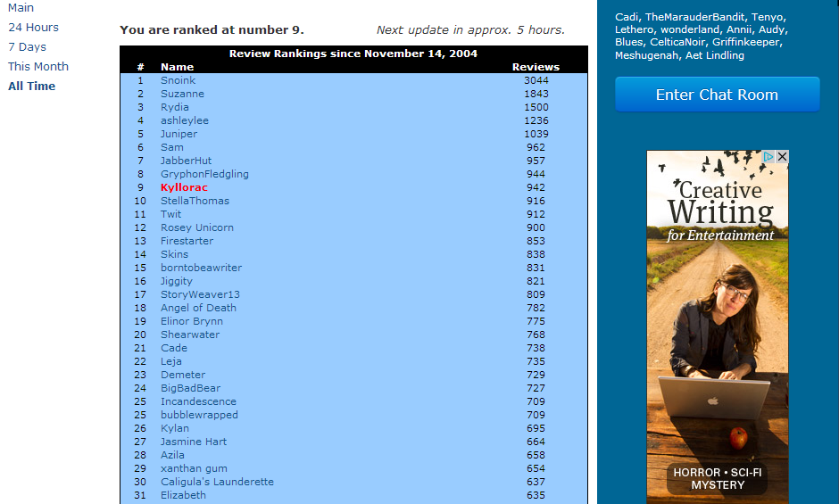Click the Shearwater name link

click(x=190, y=335)
